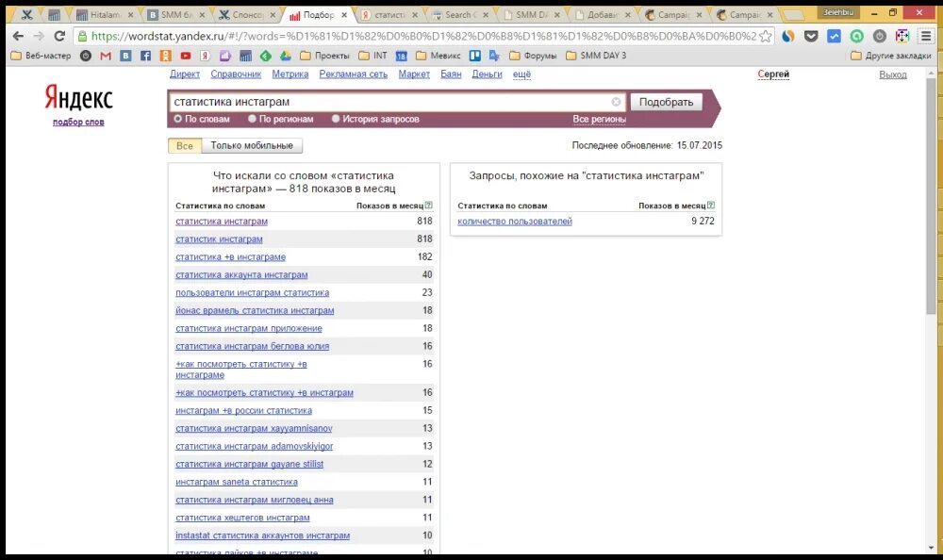Screen dimensions: 943x560
Task: Click the 'Подобрать' button
Action: pyautogui.click(x=666, y=102)
